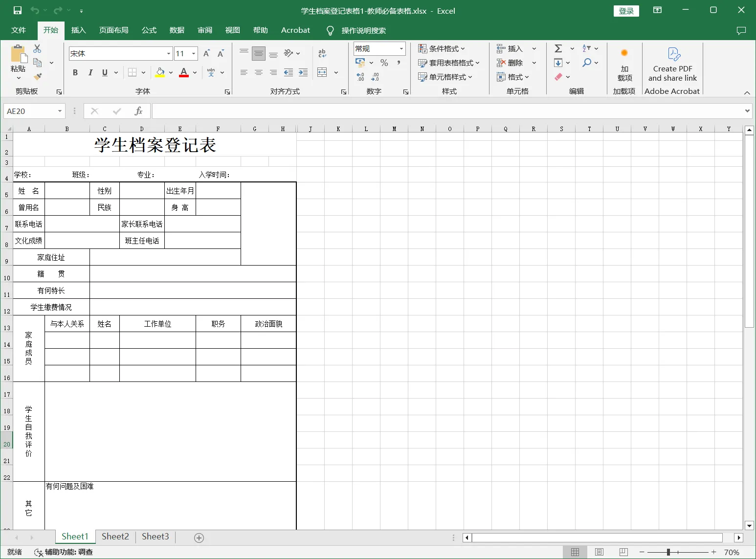Click the comments icon at top right

(x=741, y=30)
